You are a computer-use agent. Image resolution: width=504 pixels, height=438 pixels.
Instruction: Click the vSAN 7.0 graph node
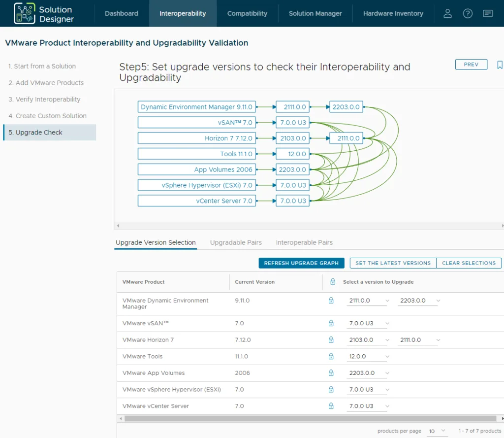197,123
